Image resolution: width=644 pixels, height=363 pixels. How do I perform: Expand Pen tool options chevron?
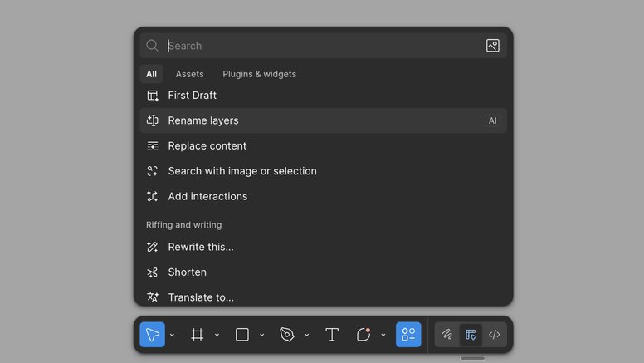tap(306, 335)
